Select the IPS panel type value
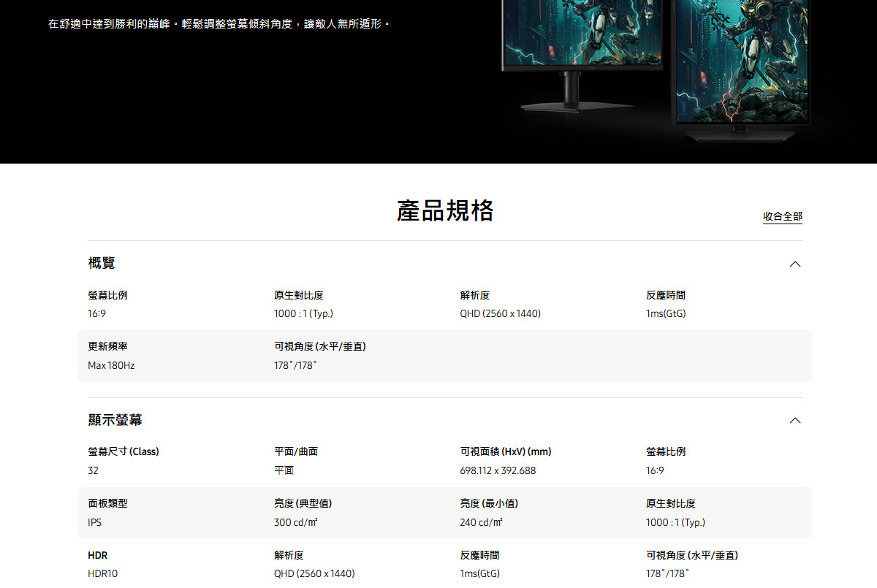Screen dimensions: 877x588 (95, 522)
